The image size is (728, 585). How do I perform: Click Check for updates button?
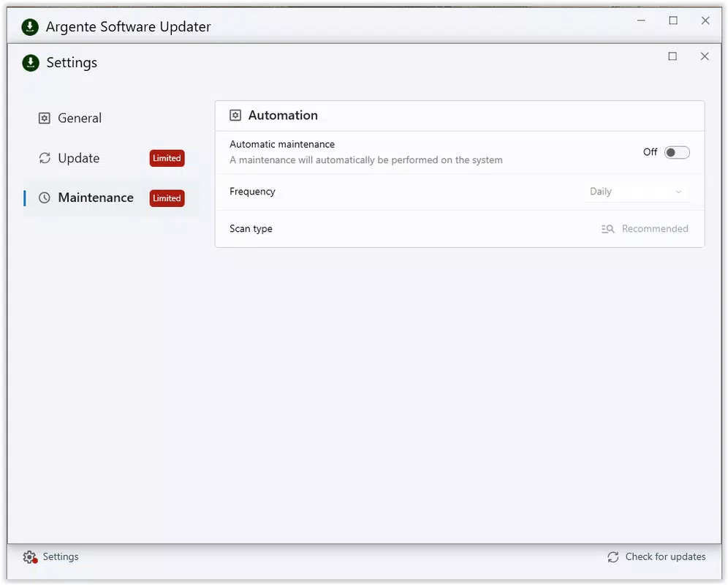coord(656,556)
